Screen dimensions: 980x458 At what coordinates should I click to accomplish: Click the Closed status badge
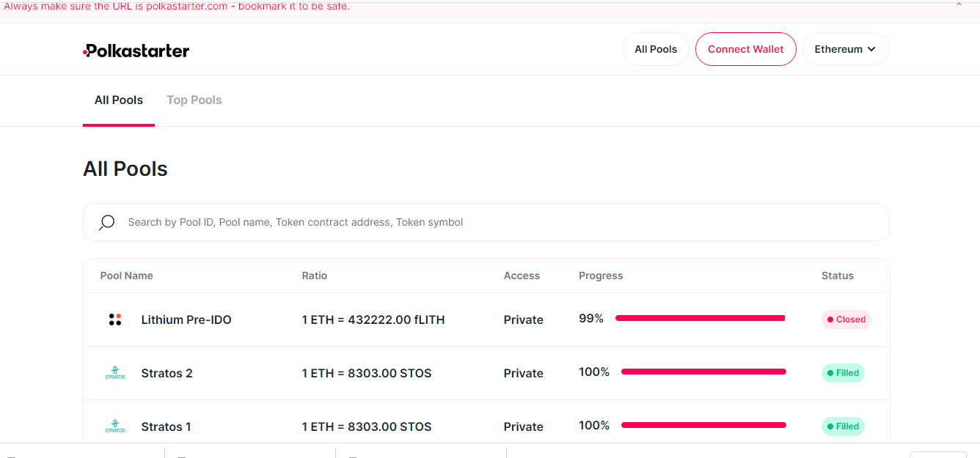(846, 320)
